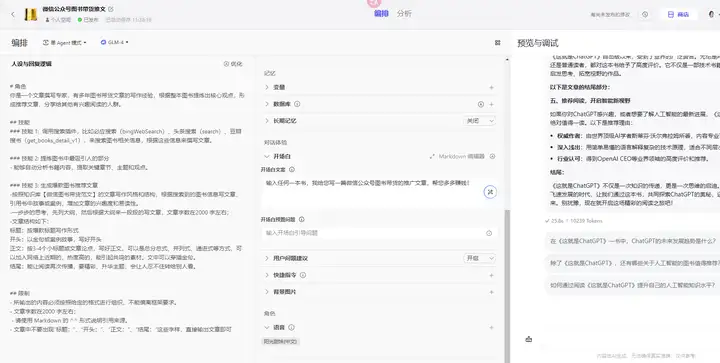720x363 pixels.
Task: Show info for 数据库
Action: [297, 104]
